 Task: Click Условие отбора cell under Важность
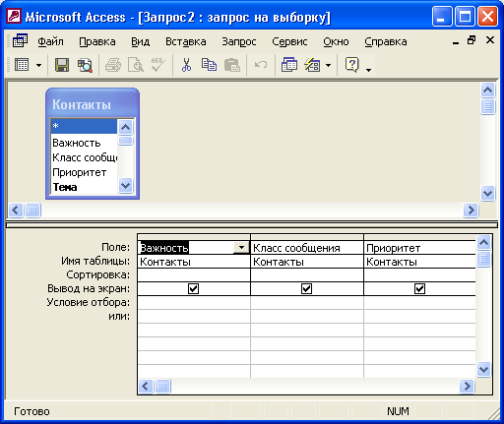(x=194, y=302)
